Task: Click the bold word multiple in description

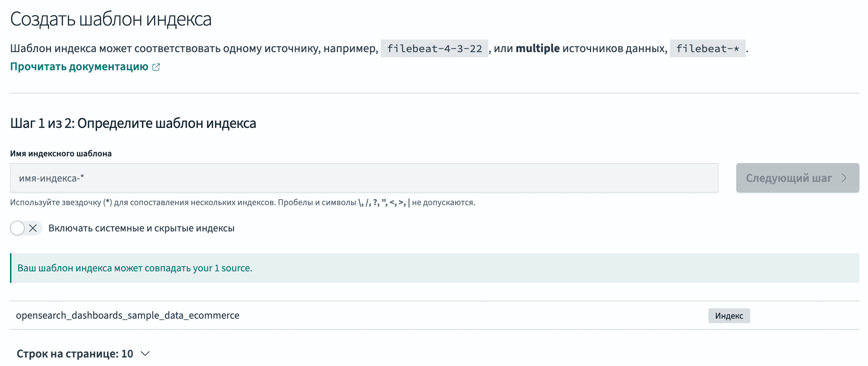Action: pyautogui.click(x=537, y=48)
